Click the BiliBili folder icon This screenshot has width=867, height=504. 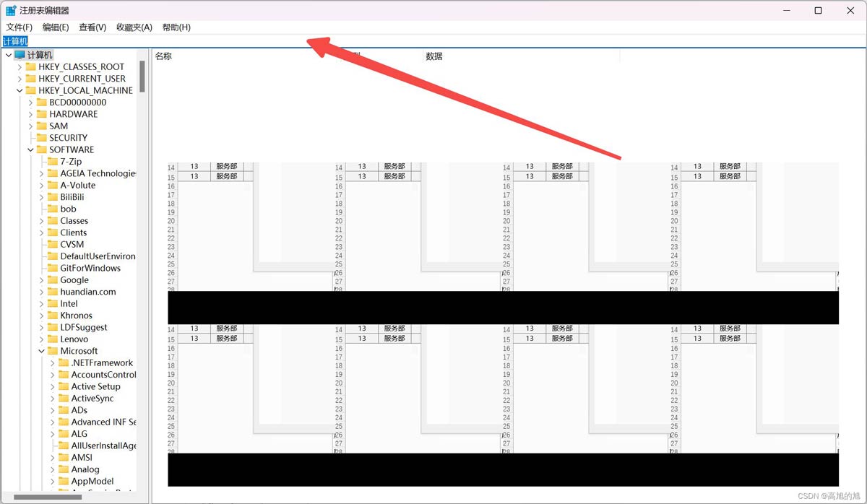coord(53,197)
